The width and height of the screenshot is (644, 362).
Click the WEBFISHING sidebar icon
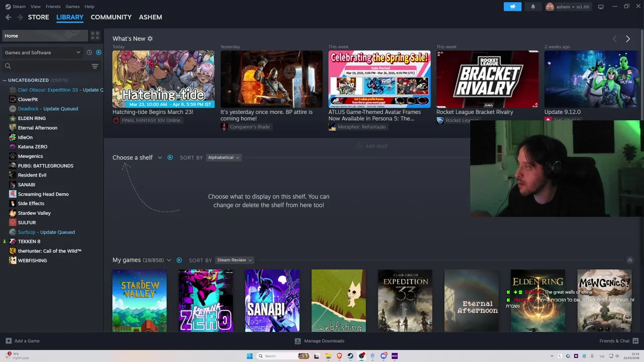click(x=13, y=260)
